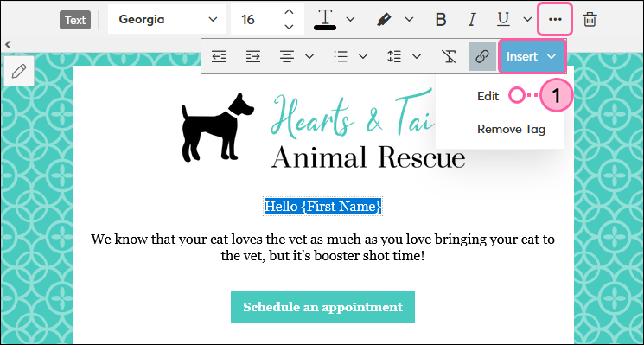Click the insert link chain icon
The image size is (644, 345).
click(482, 57)
